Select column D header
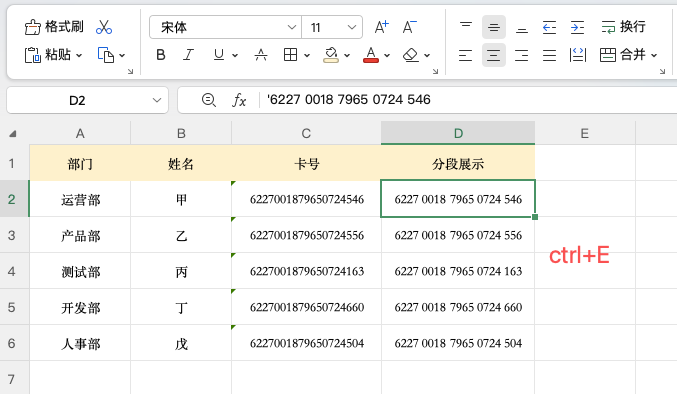The width and height of the screenshot is (677, 394). click(x=458, y=133)
